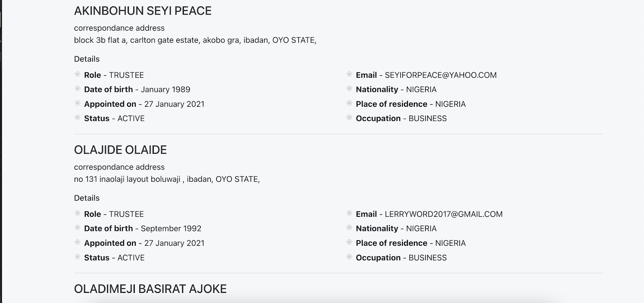Select the OLAJIDE OLAIDE heading
Image resolution: width=644 pixels, height=303 pixels.
click(120, 150)
